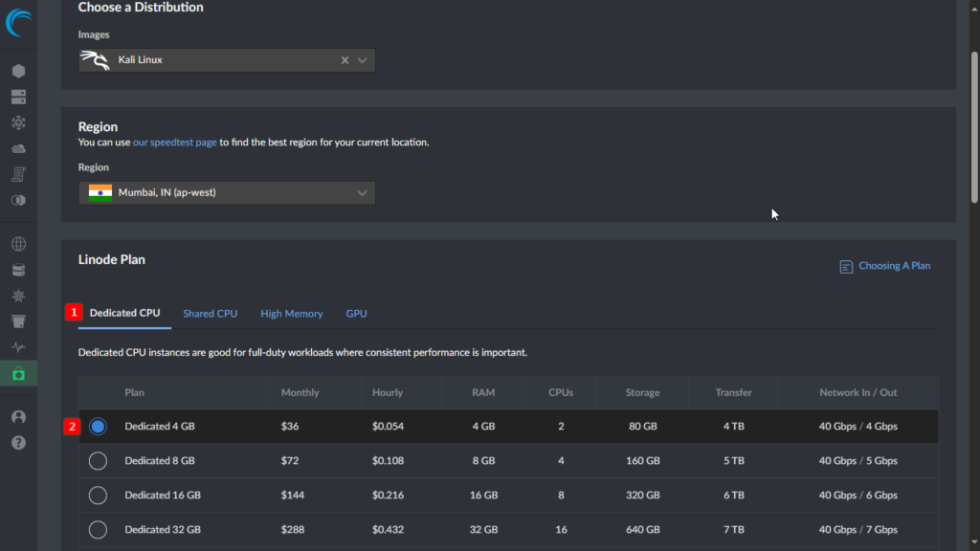This screenshot has height=551, width=980.
Task: Click the $72 monthly price
Action: tap(290, 460)
